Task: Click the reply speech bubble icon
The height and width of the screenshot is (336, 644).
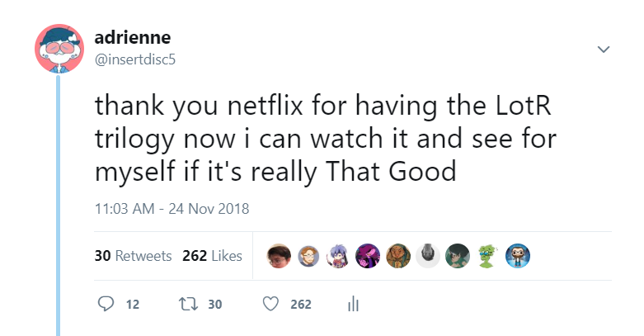Action: coord(106,304)
